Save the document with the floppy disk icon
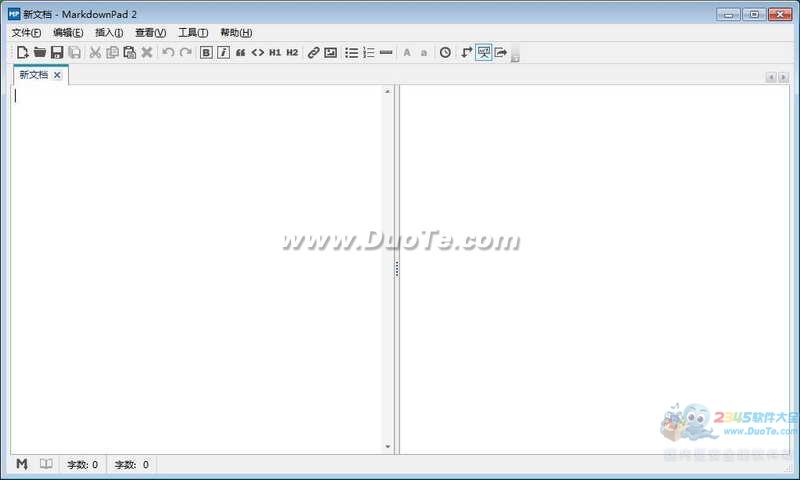 coord(57,52)
